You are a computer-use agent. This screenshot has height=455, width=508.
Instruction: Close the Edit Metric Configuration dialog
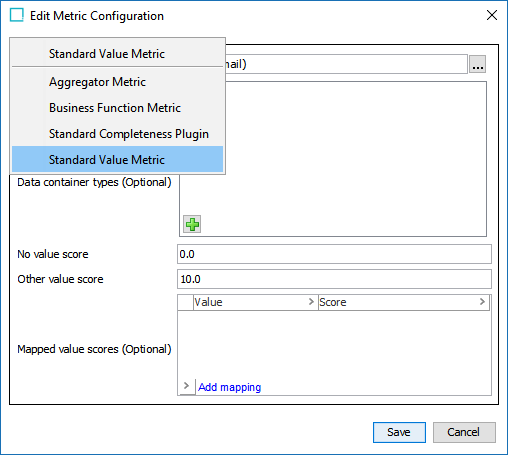coord(492,15)
